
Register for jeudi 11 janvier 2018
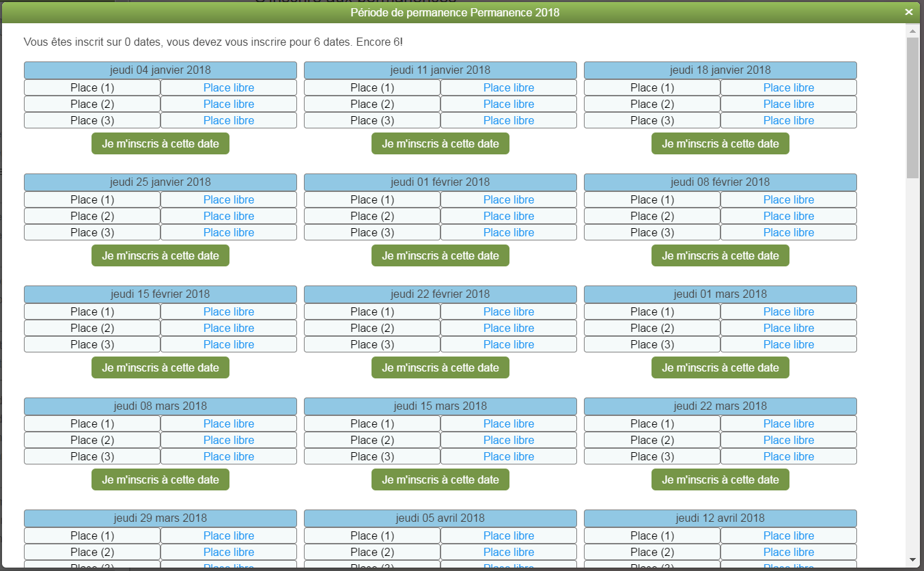[440, 143]
